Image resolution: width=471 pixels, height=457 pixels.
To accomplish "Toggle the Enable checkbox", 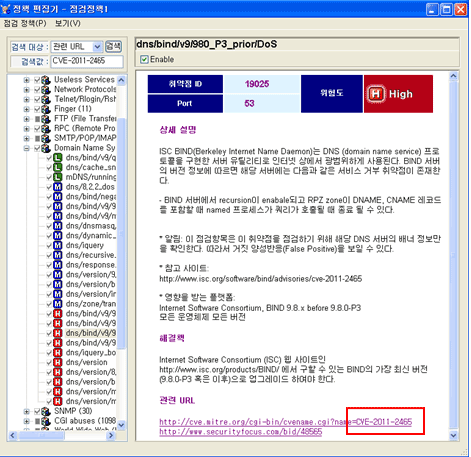I will (x=144, y=60).
